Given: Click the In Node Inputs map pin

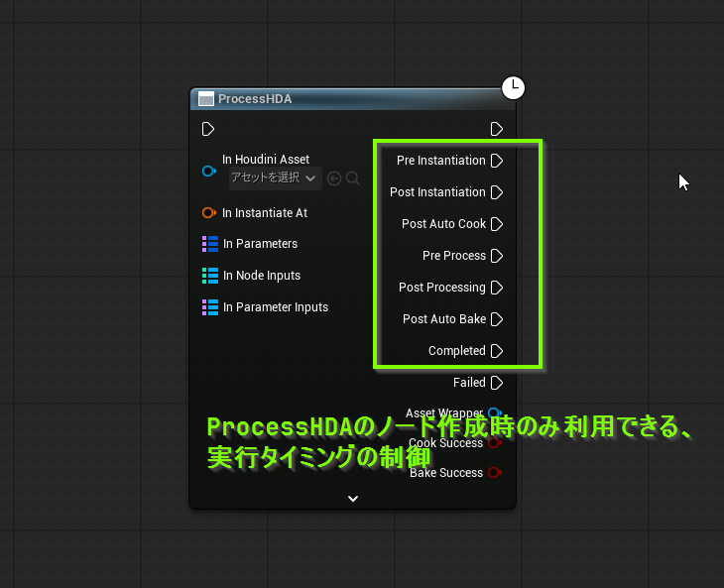Looking at the screenshot, I should point(210,276).
